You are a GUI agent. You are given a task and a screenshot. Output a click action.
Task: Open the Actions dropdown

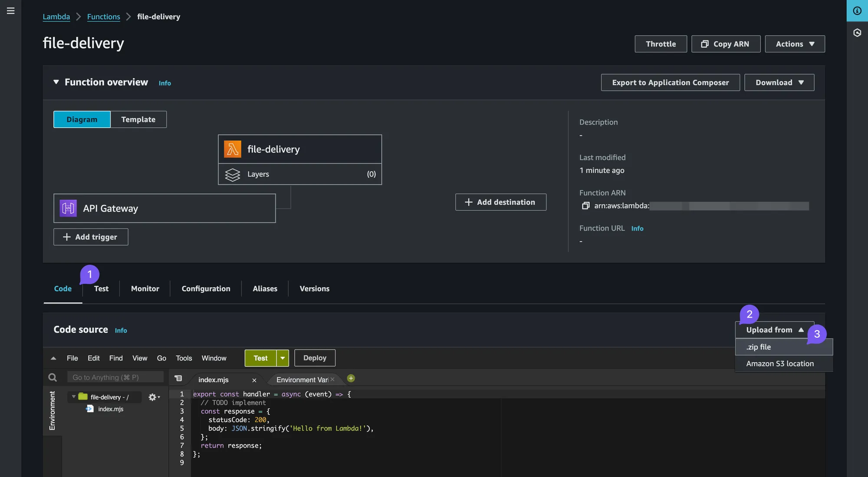(795, 44)
